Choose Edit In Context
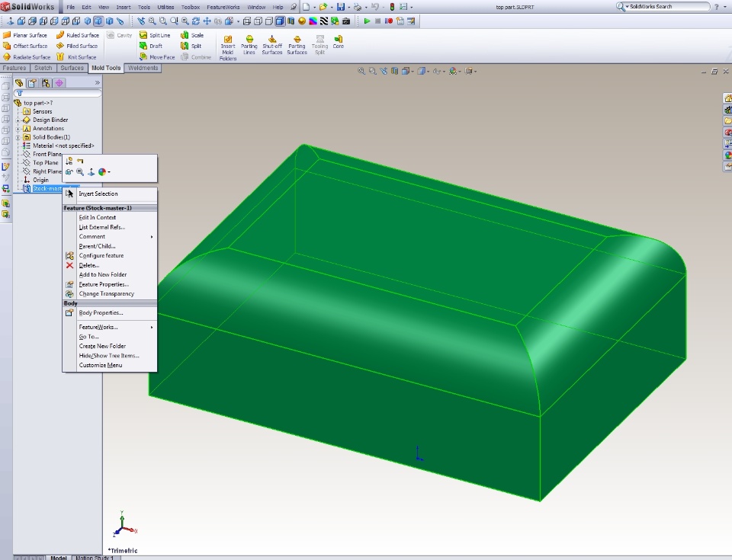Viewport: 732px width, 560px height. 97,217
